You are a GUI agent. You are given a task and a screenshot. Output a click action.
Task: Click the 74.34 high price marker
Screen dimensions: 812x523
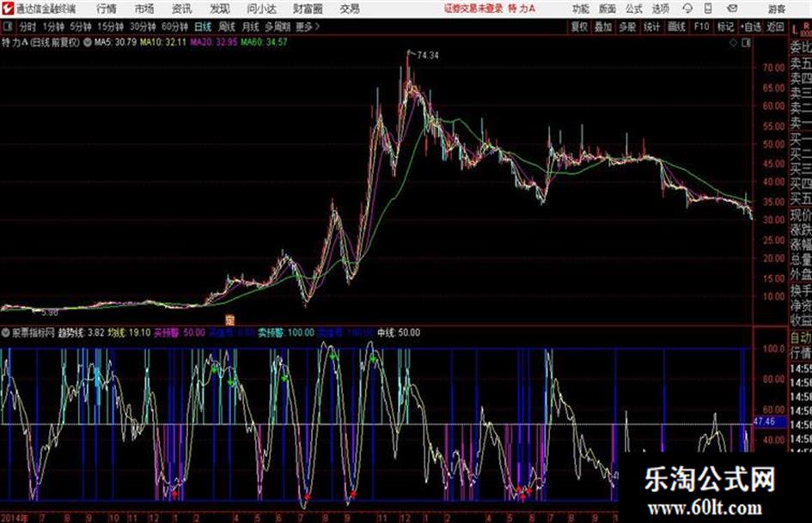428,56
